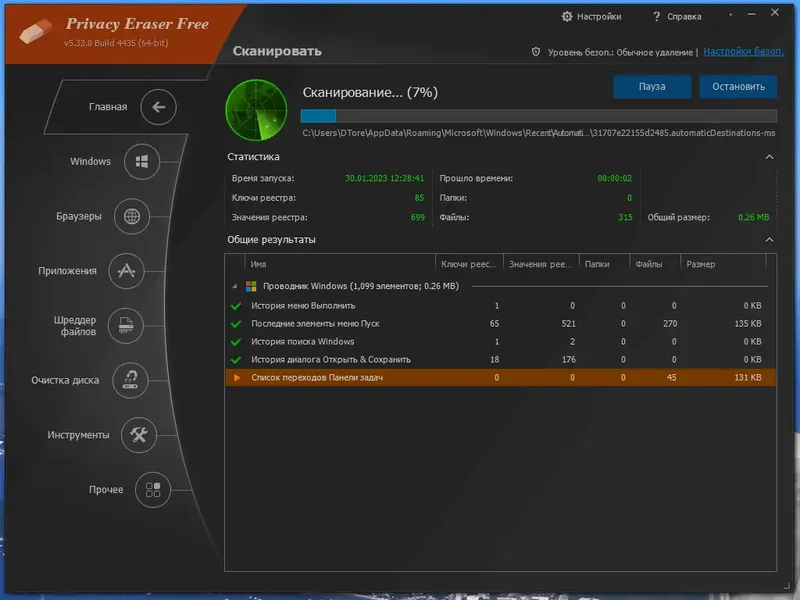
Task: Click the window resize grip corner
Action: click(786, 586)
